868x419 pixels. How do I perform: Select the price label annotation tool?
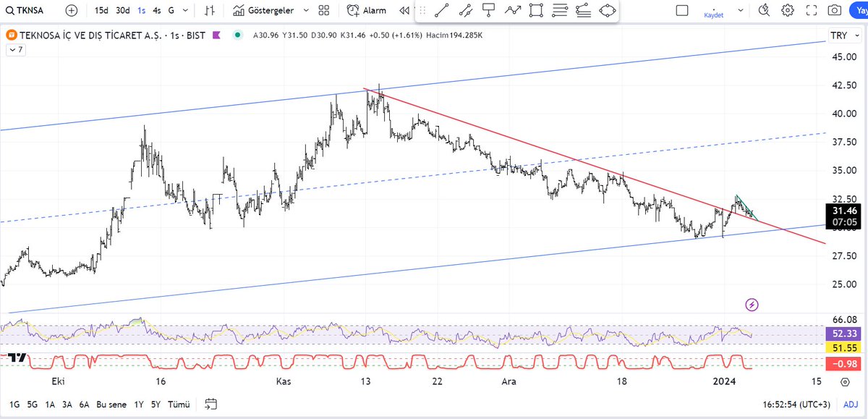click(489, 10)
